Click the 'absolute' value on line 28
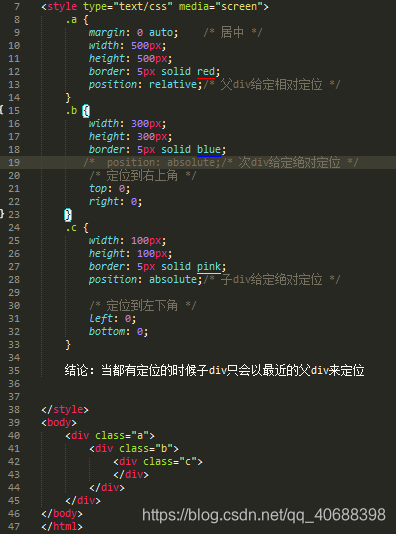396x534 pixels. [173, 280]
